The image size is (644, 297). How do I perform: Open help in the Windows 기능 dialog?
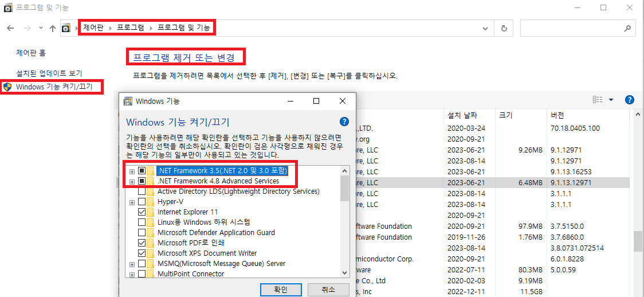click(344, 122)
